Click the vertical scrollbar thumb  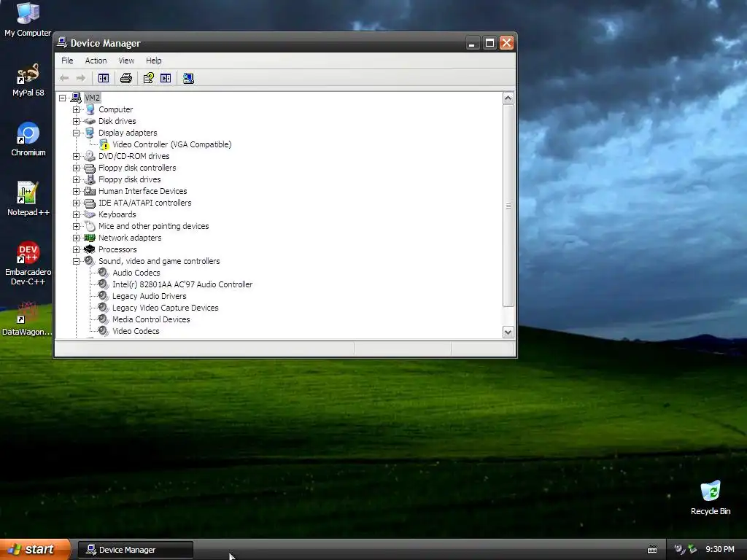508,206
